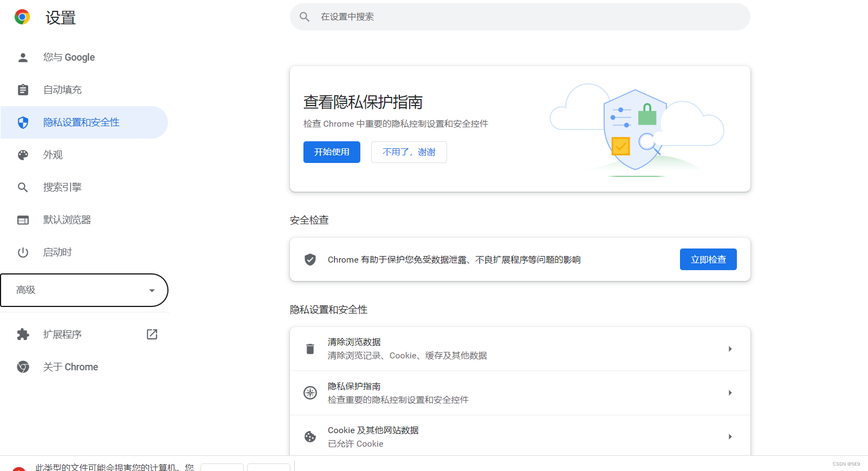Expand the 高级 section in sidebar
The image size is (868, 471).
click(x=84, y=290)
